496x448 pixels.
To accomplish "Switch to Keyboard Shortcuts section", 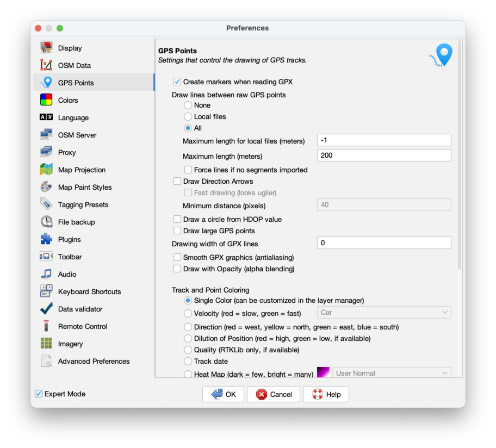I will [89, 291].
